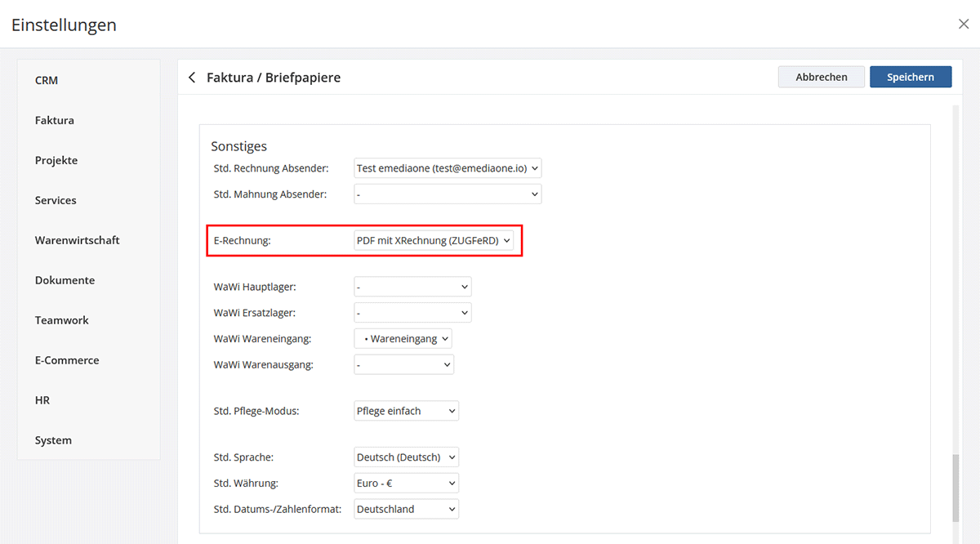This screenshot has width=980, height=544.
Task: Select System in the settings sidebar
Action: point(53,440)
